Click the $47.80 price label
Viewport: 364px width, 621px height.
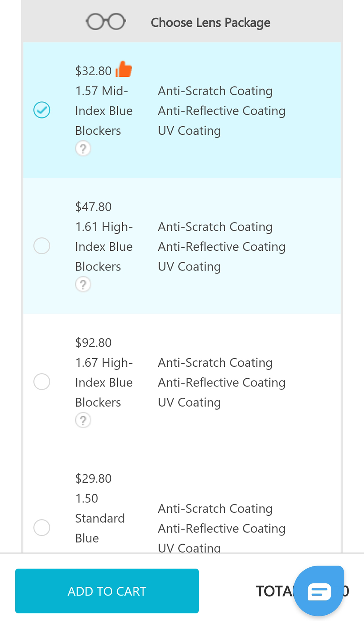tap(93, 207)
